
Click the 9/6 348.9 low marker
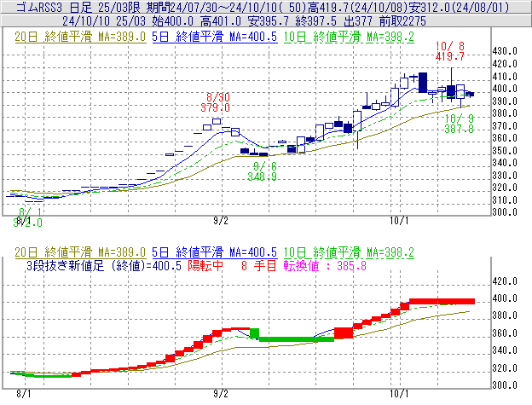(x=262, y=171)
